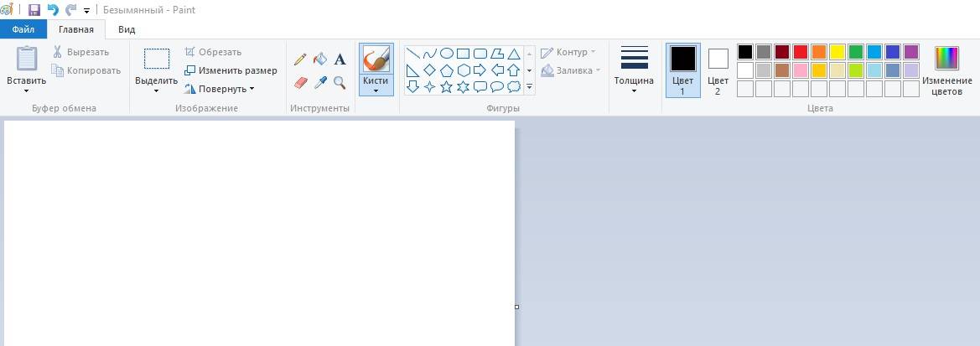Screen dimensions: 980x346
Task: Pick the oval shape from the shapes gallery
Action: click(447, 53)
